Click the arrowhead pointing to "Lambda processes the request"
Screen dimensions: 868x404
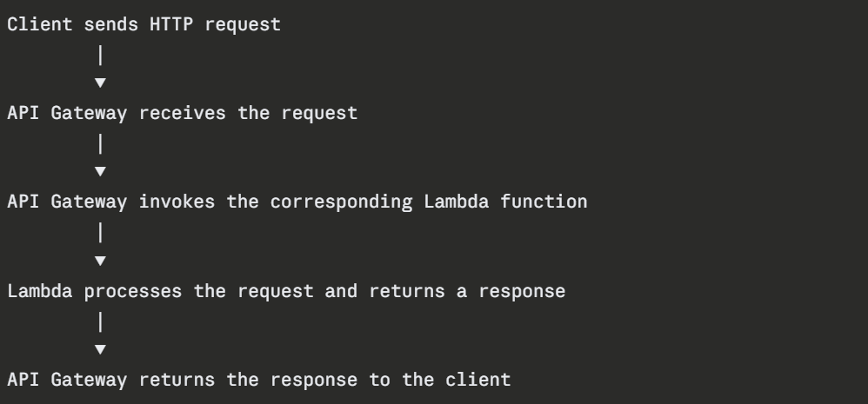pos(100,261)
